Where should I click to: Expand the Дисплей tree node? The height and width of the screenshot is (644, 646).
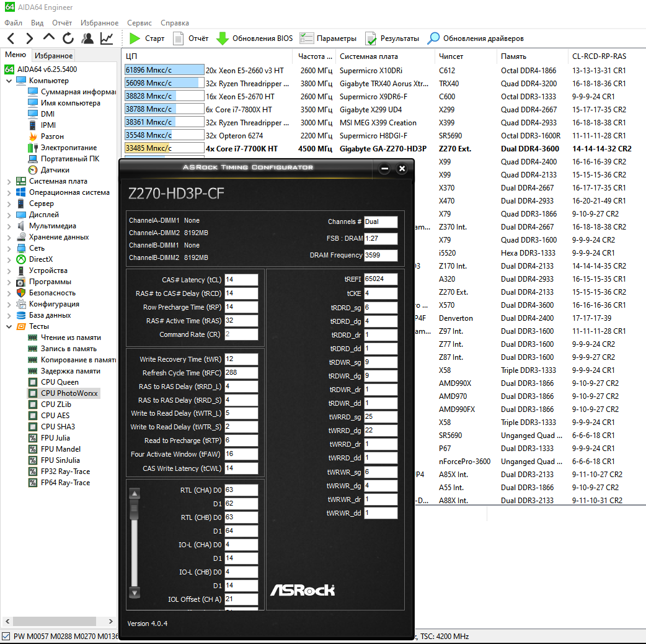tap(9, 215)
